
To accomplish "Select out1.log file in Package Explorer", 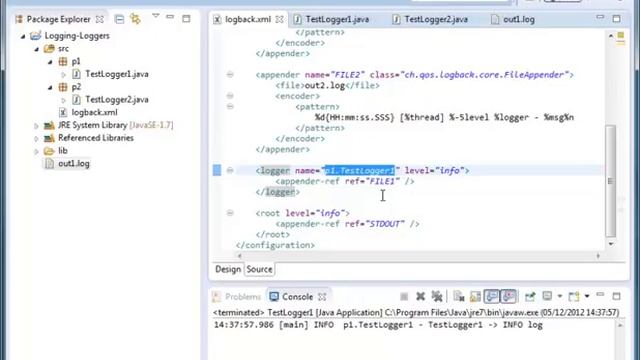I will click(73, 163).
